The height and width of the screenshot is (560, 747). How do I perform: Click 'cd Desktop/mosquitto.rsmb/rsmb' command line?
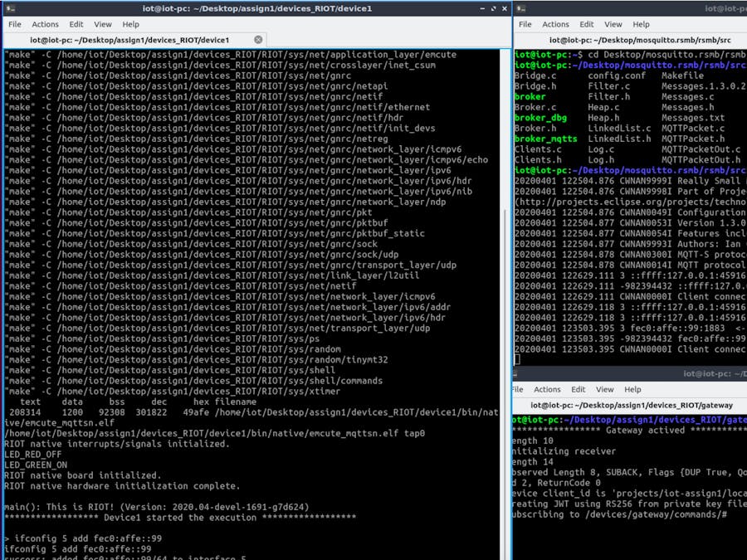click(667, 55)
